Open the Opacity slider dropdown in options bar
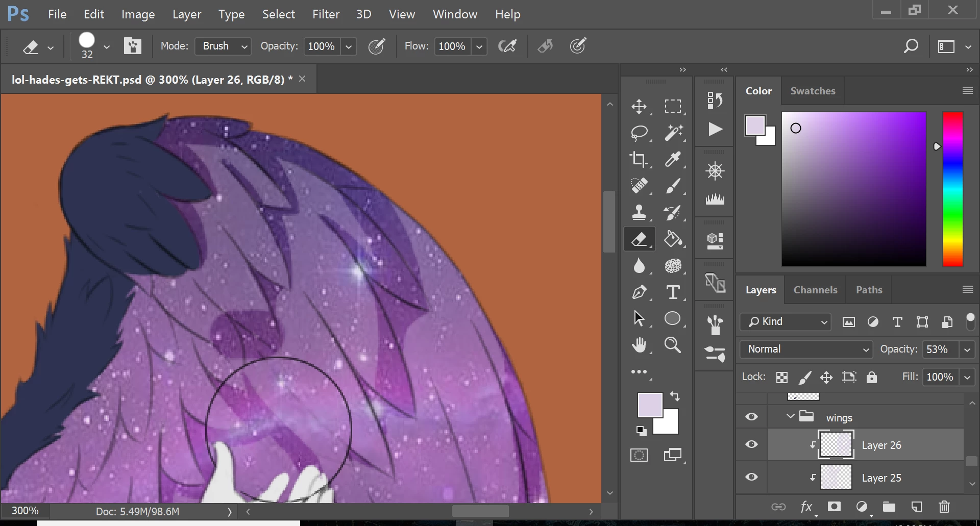The width and height of the screenshot is (980, 526). [349, 46]
